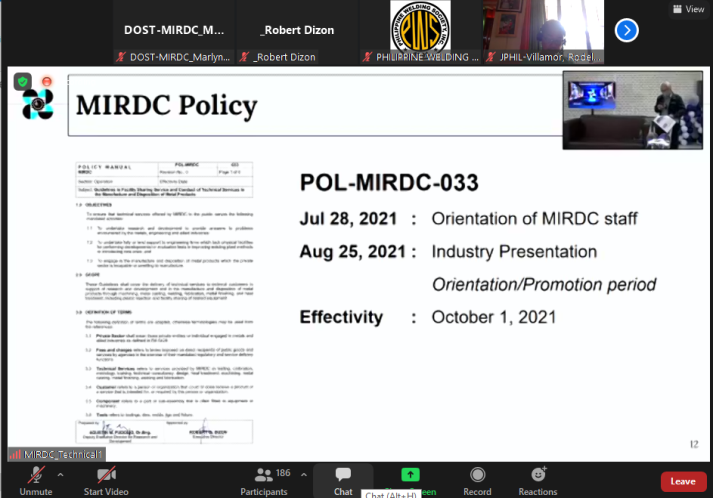Select DOST-MIRDC_Marlyn participant tile
The height and width of the screenshot is (498, 713).
click(x=174, y=31)
